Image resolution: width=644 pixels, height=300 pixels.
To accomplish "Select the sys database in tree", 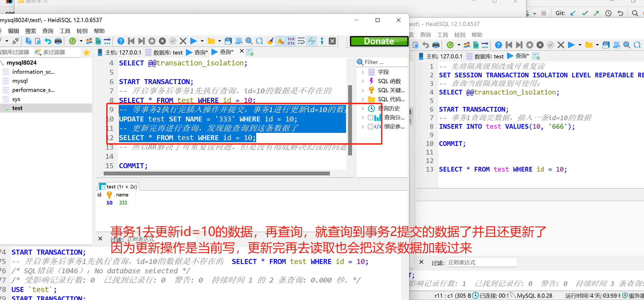I will coord(16,99).
